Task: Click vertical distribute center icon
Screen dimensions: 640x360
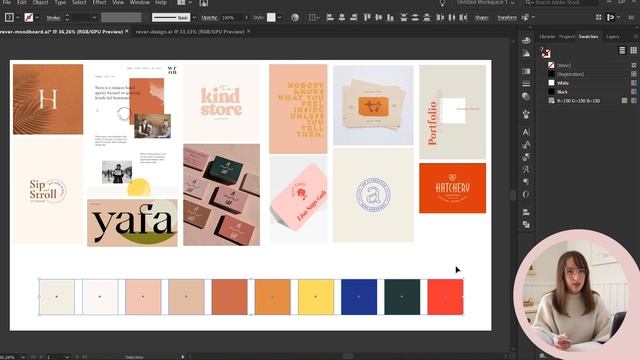Action: pyautogui.click(x=415, y=18)
